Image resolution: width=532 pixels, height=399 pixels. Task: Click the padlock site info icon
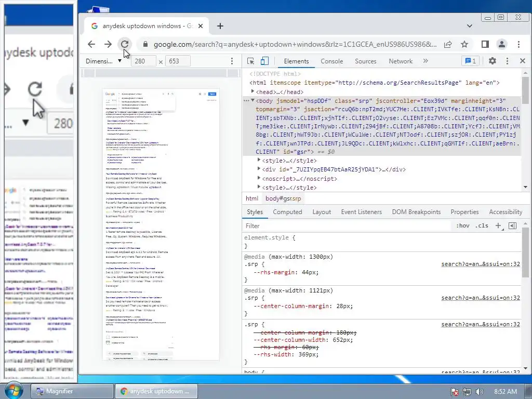point(145,44)
